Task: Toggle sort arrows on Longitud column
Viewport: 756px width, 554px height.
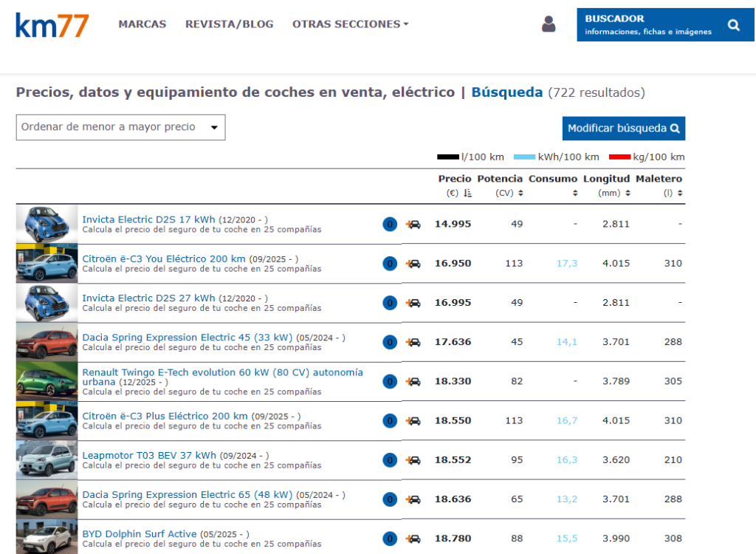Action: tap(627, 194)
